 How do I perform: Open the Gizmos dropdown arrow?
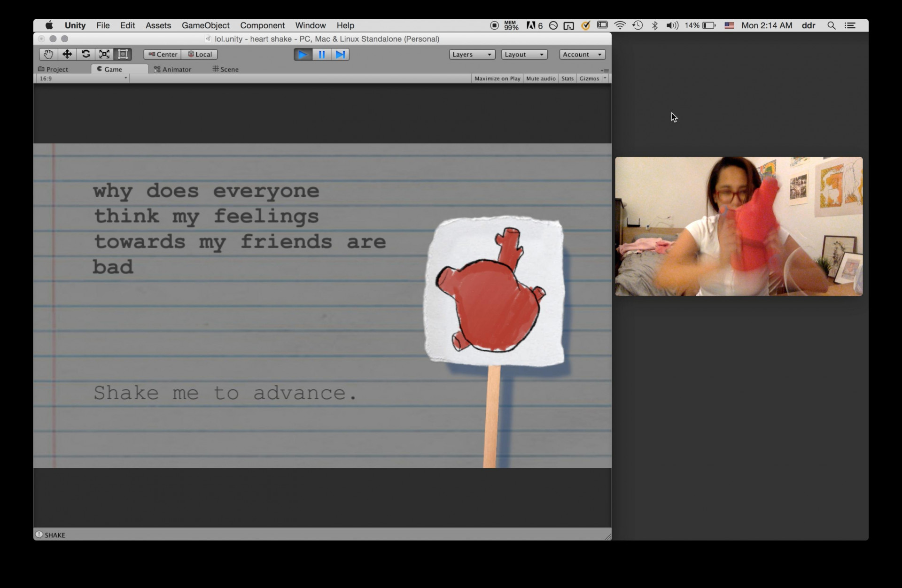[x=605, y=78]
